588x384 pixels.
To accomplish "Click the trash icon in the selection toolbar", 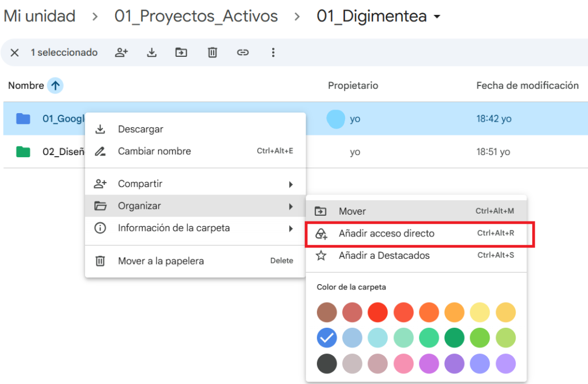I will [212, 52].
